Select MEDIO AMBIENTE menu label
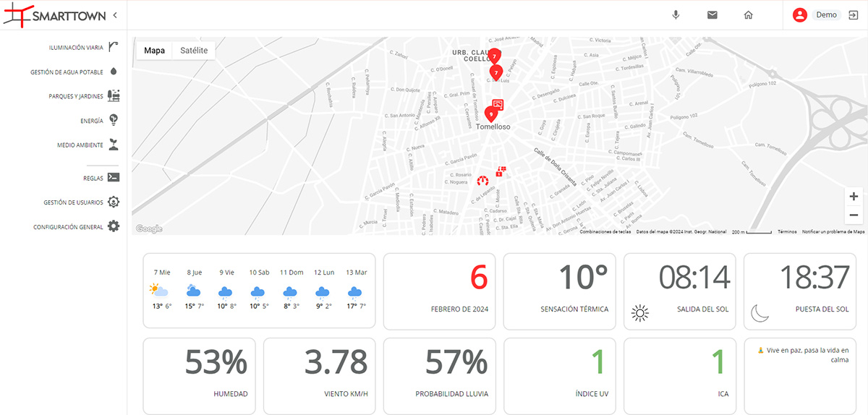The width and height of the screenshot is (868, 415). click(x=80, y=145)
